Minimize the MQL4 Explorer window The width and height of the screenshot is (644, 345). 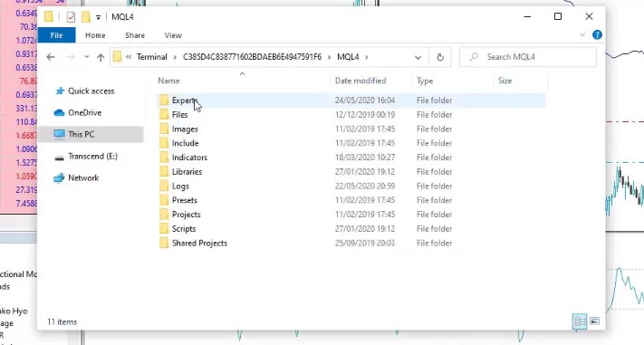(x=528, y=17)
